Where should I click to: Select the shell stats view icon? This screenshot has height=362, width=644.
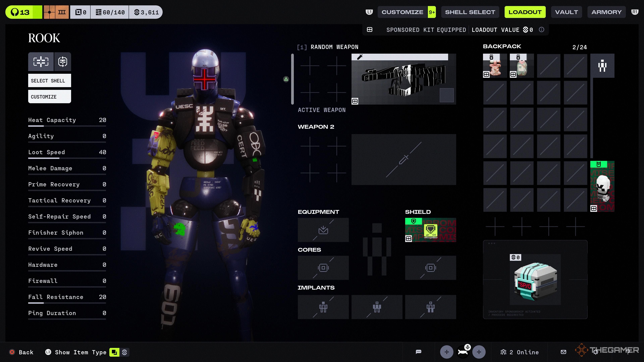coord(41,62)
